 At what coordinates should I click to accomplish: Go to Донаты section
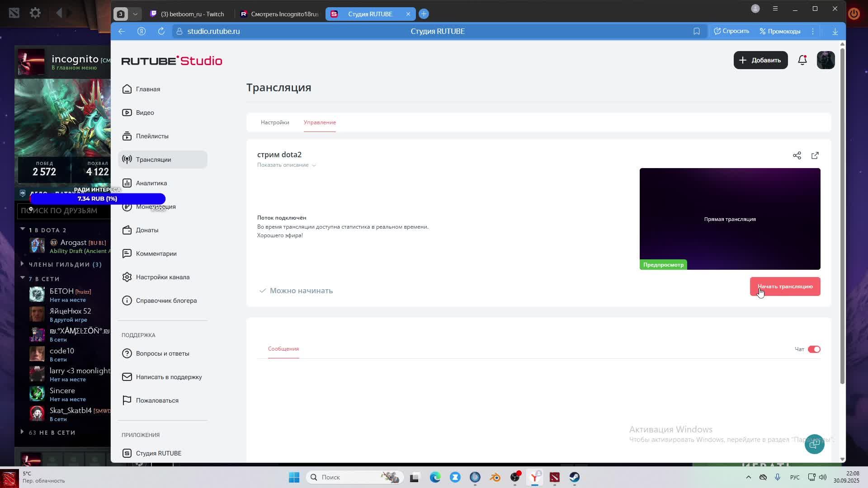(x=147, y=230)
